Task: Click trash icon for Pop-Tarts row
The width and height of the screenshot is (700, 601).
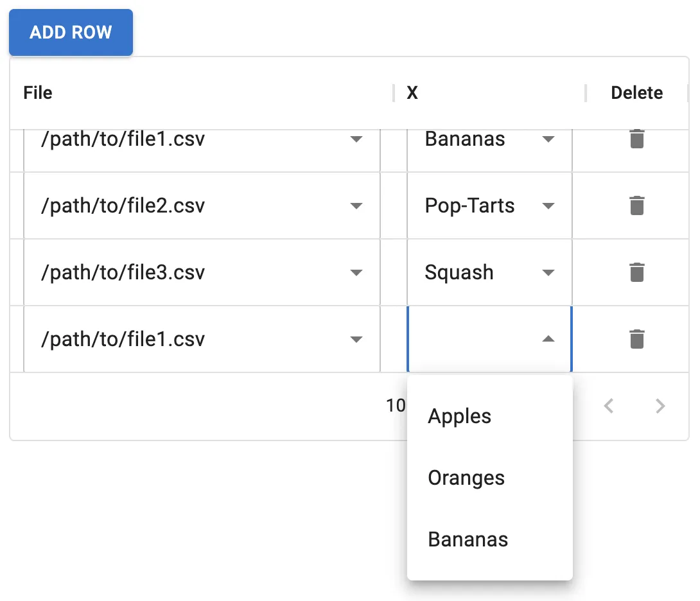Action: 636,205
